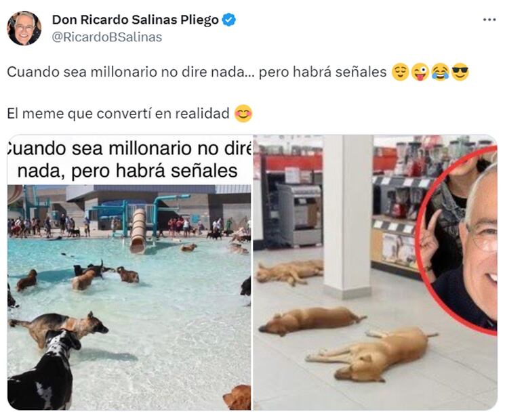Open the @RicardoBSalinas handle link
Screen dimensions: 505x420
point(107,37)
